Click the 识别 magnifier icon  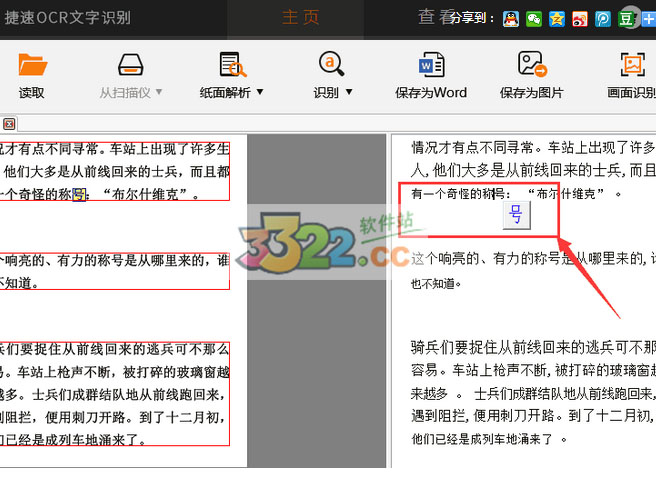point(331,64)
